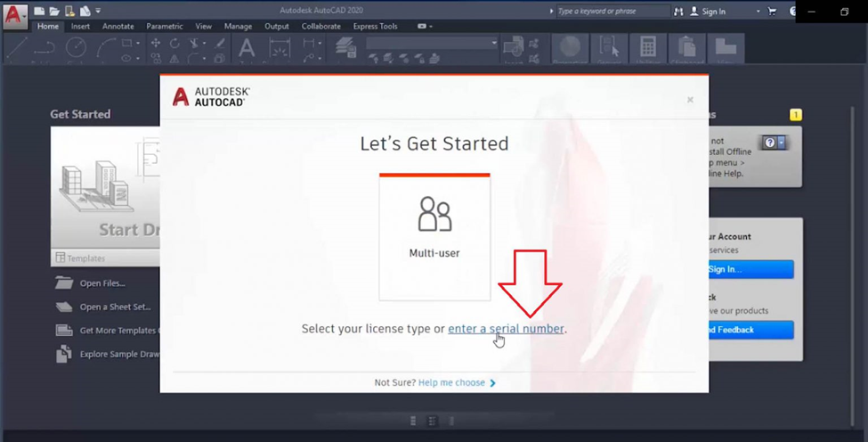Type in the keyword or phrase search box
This screenshot has height=442, width=868.
coord(612,12)
